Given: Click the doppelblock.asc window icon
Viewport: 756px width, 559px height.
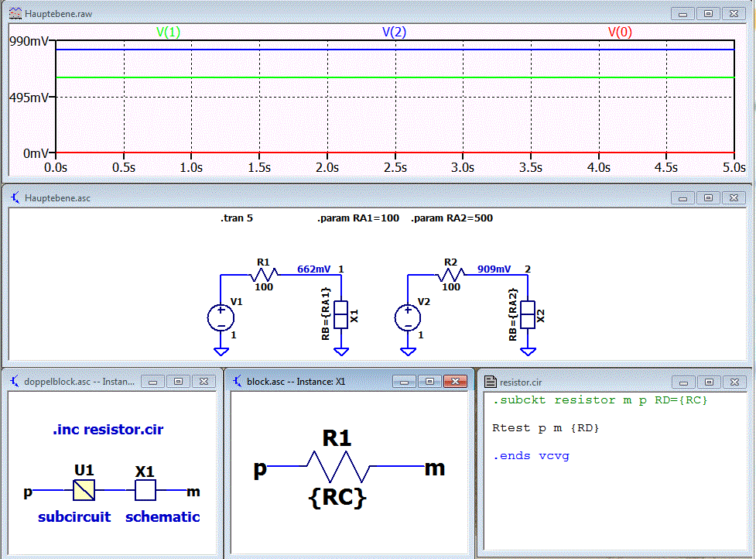Looking at the screenshot, I should [x=15, y=382].
